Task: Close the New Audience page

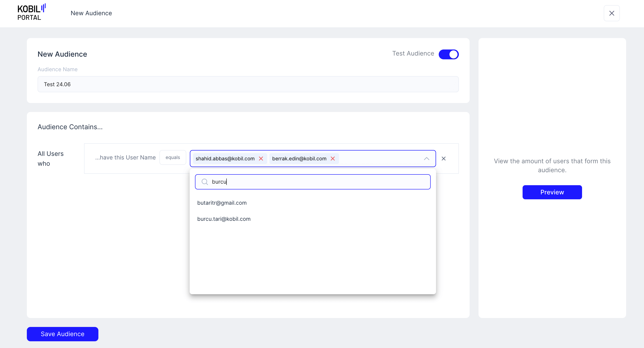Action: 612,13
